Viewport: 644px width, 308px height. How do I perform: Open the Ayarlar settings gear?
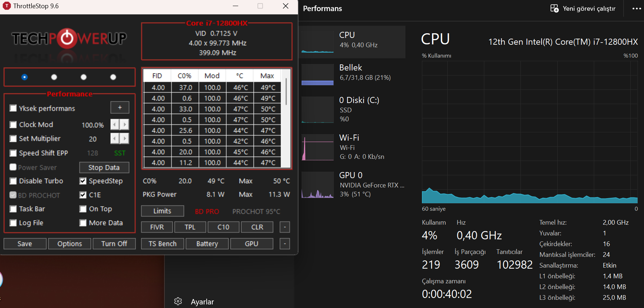178,301
